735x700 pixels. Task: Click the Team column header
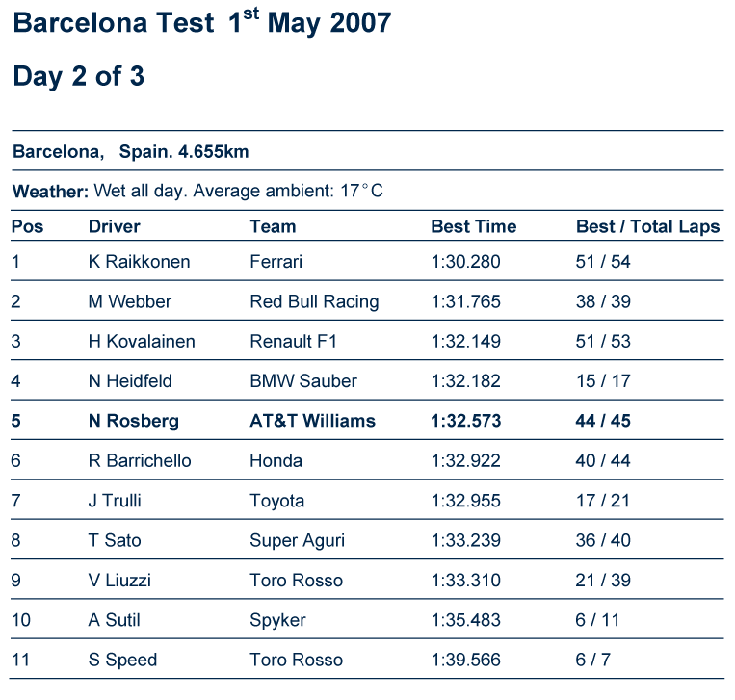[x=273, y=227]
